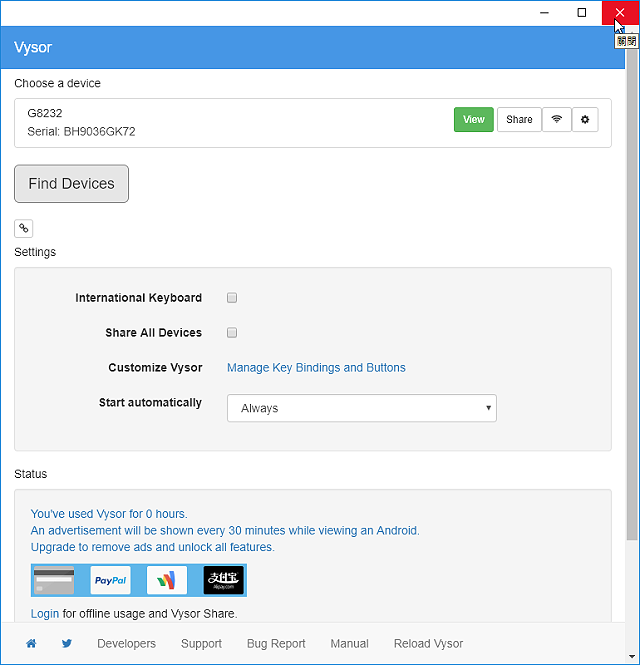Click the advertisement every 30 minutes link
Image resolution: width=640 pixels, height=665 pixels.
[x=225, y=531]
